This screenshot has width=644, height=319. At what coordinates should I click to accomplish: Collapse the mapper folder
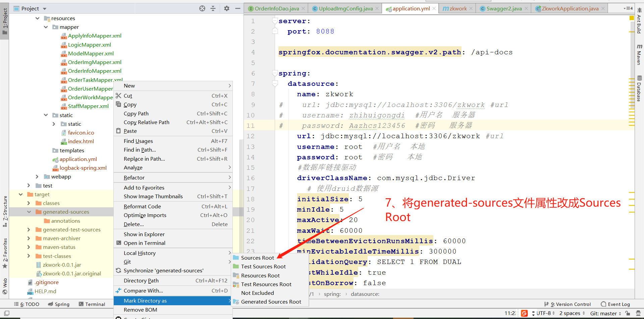coord(46,27)
